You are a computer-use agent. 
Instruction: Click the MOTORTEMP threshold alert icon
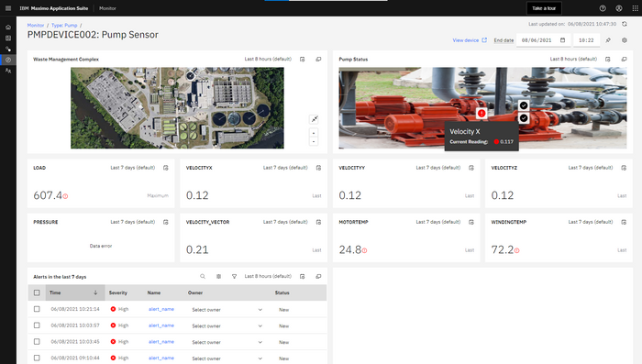(364, 250)
